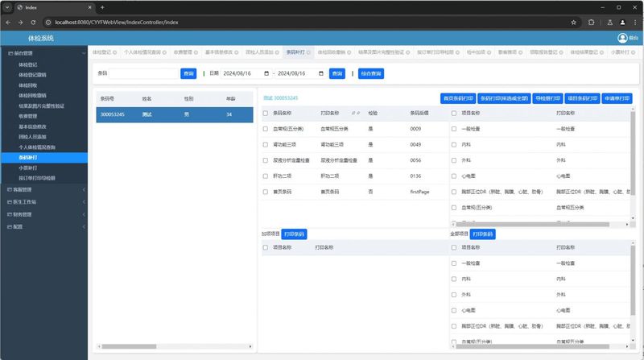This screenshot has height=360, width=644.
Task: Bookmark this page with the star
Action: coord(574,23)
